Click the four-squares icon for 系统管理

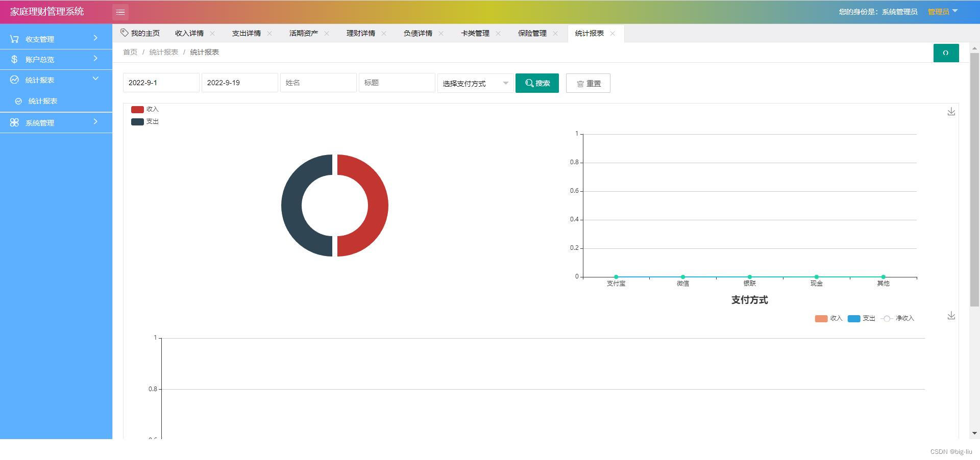[x=14, y=122]
